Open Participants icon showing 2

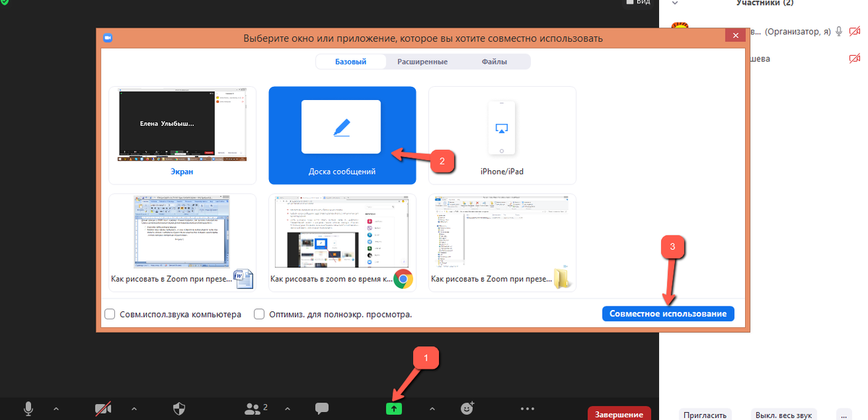pyautogui.click(x=256, y=408)
